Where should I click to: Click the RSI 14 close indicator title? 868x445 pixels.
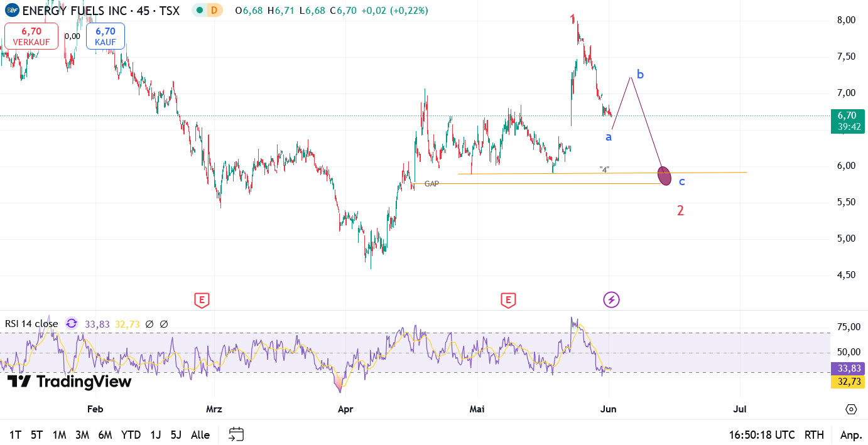point(31,324)
